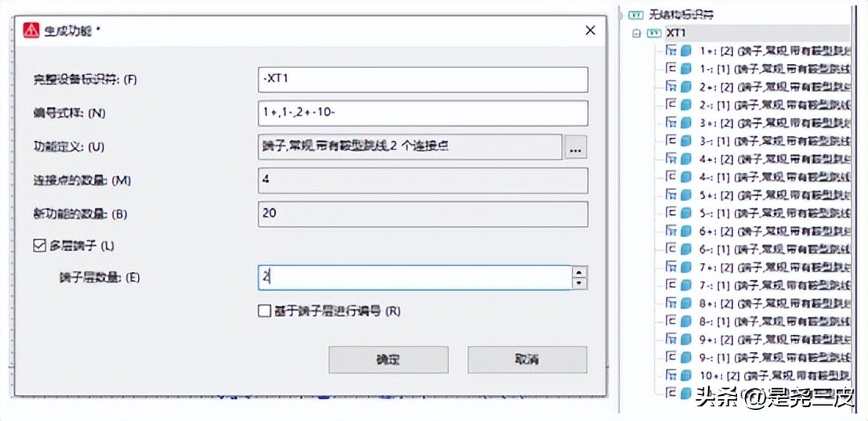Disable the 多层端子 checkbox
This screenshot has width=868, height=421.
point(39,245)
